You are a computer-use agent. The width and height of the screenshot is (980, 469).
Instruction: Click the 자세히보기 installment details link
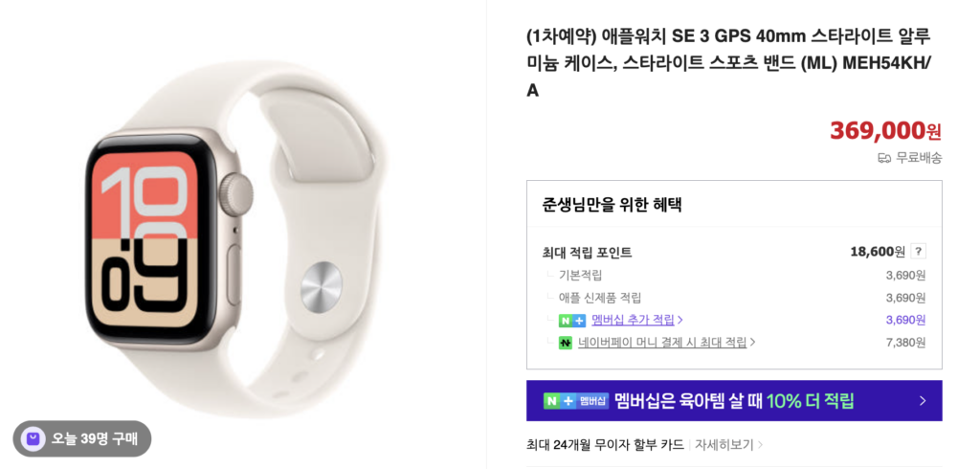724,445
